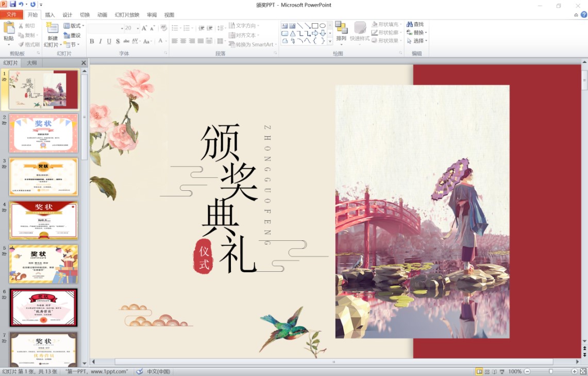Switch to the 切换 Transitions tab
Image resolution: width=588 pixels, height=376 pixels.
pyautogui.click(x=85, y=15)
